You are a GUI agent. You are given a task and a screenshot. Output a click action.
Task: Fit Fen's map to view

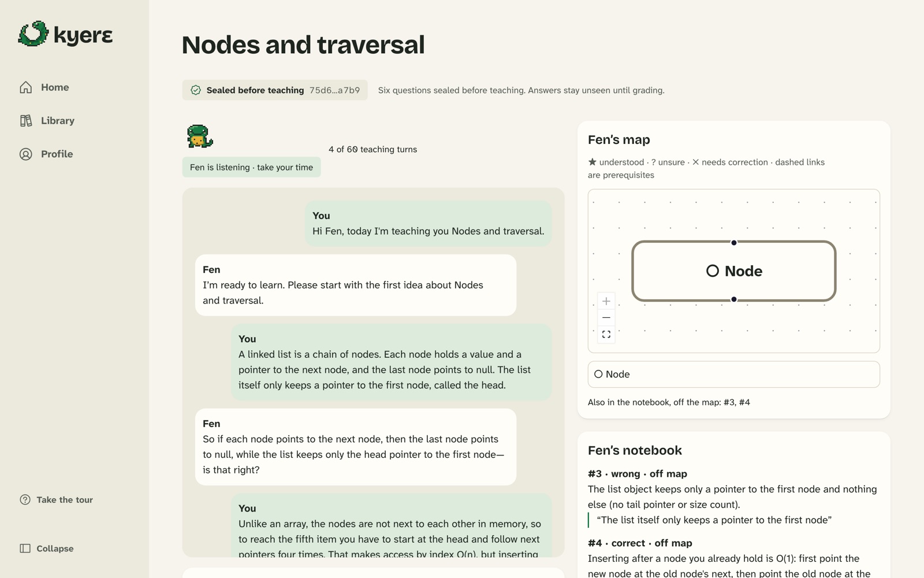click(606, 335)
